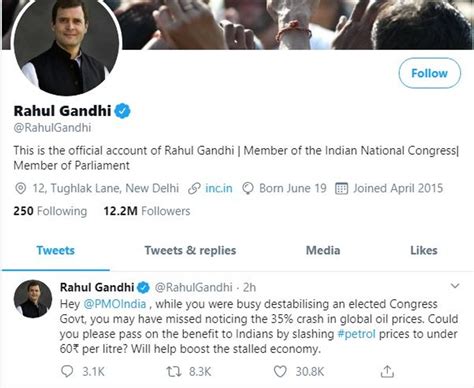Select the Likes tab
Screen dimensions: 474x388
424,250
